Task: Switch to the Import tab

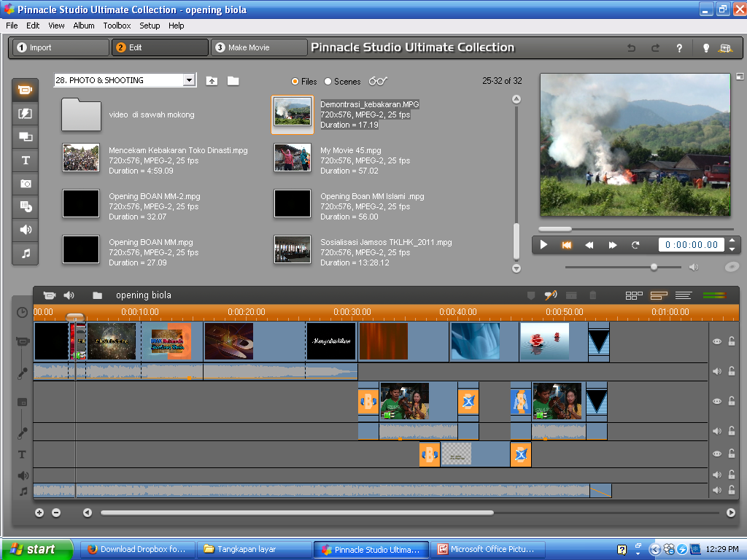Action: point(61,47)
